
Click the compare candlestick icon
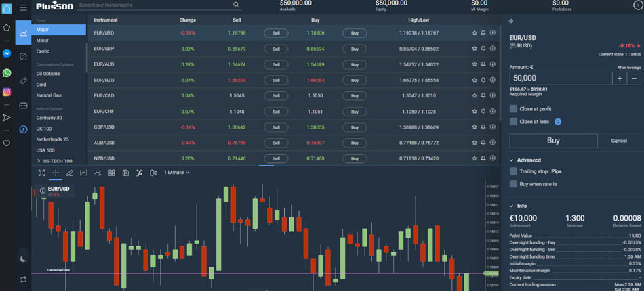(x=154, y=173)
